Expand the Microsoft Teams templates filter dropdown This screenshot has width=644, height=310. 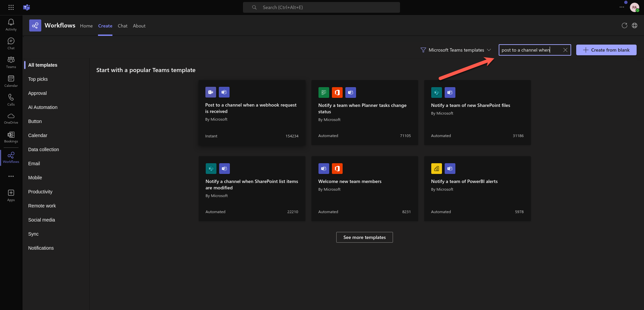[456, 50]
